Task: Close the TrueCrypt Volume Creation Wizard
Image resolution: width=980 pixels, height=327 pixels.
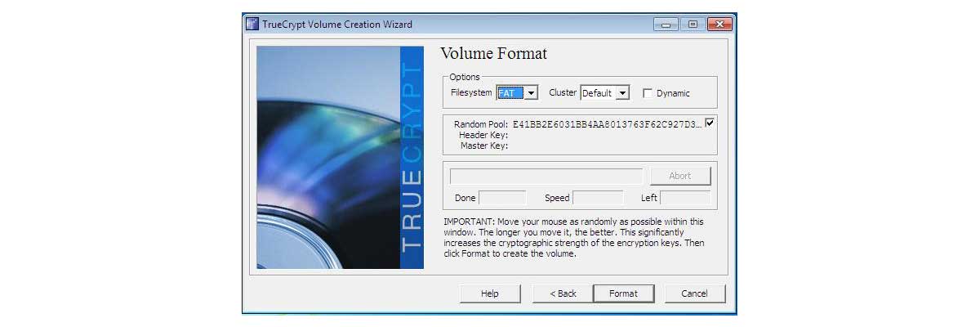Action: pos(719,25)
